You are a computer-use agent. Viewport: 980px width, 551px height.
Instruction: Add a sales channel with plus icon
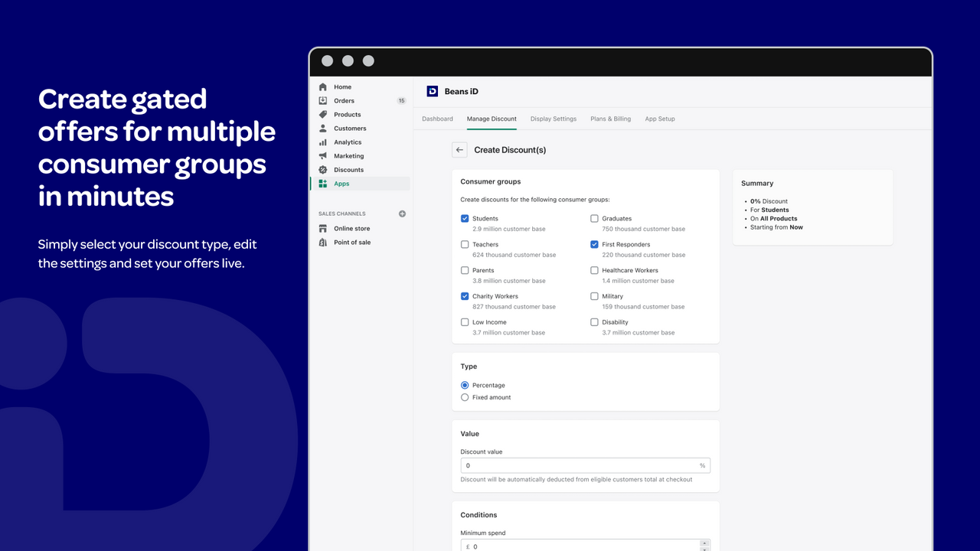[403, 214]
